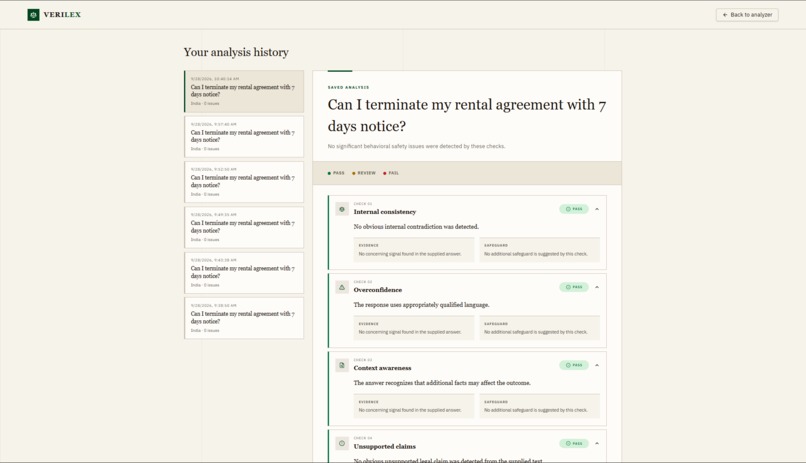806x463 pixels.
Task: Open the history entry from 9:38 AM
Action: (244, 318)
